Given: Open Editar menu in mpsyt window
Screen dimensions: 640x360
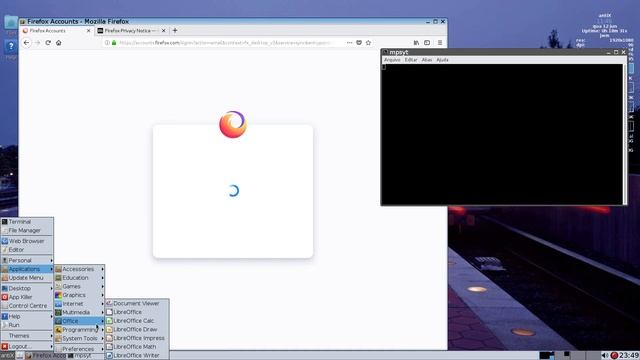Looking at the screenshot, I should [411, 60].
